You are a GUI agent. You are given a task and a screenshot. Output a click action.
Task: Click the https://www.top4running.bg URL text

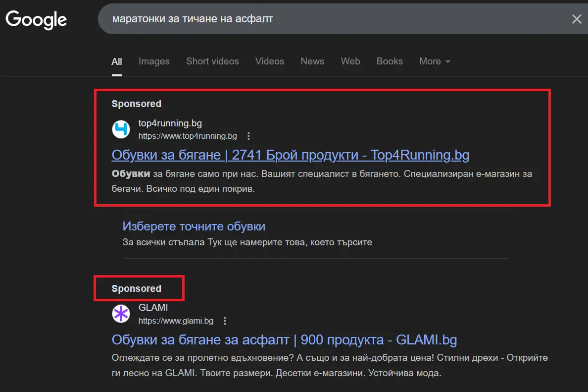188,136
